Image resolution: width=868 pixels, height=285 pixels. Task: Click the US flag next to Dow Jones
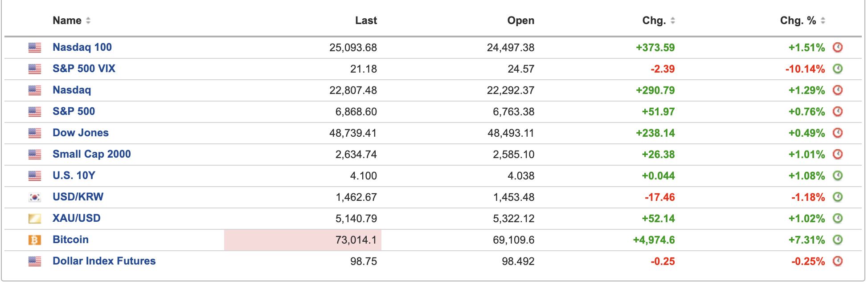pos(35,133)
